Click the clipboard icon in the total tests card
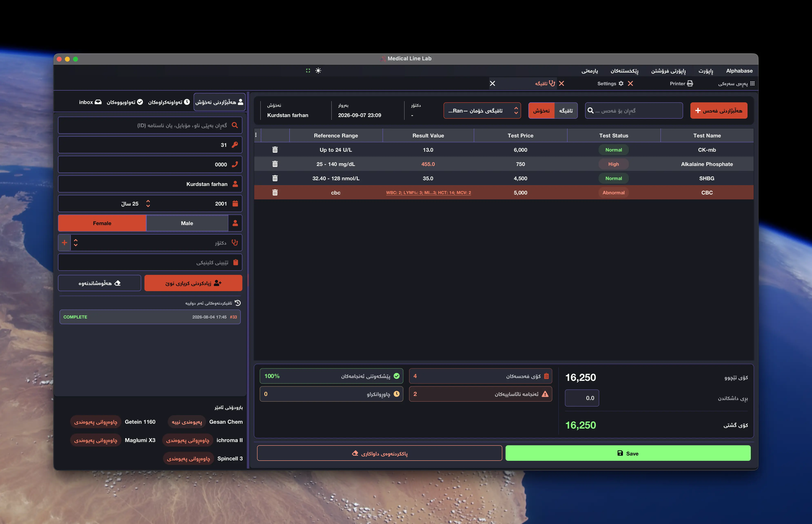Viewport: 812px width, 524px height. [546, 376]
